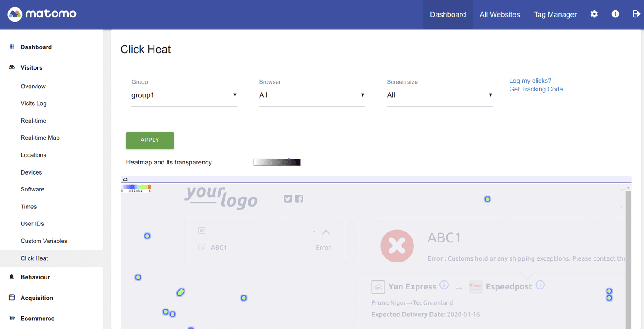Open Real-time Map in sidebar
Screen dimensions: 644x329
(40, 138)
